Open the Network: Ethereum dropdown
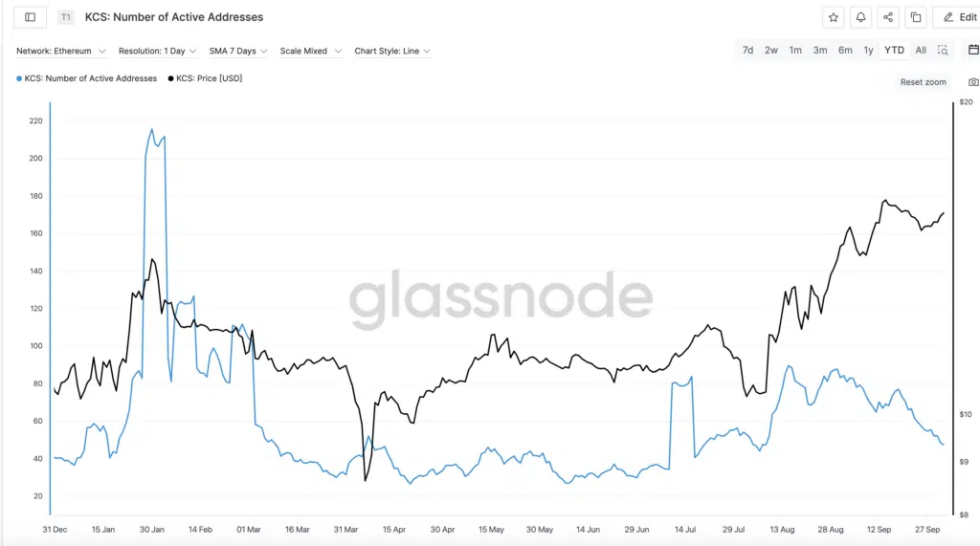Image resolution: width=980 pixels, height=546 pixels. [61, 51]
